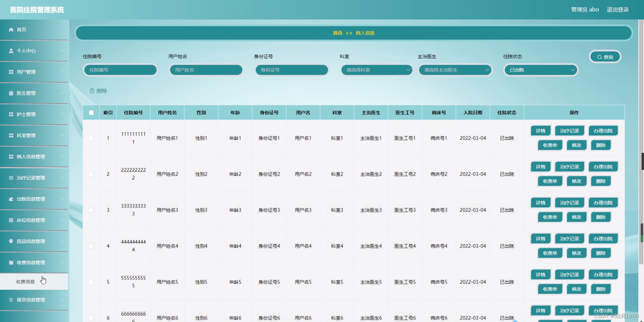Toggle the select-all checkbox in the table header
This screenshot has height=322, width=644.
tap(91, 112)
